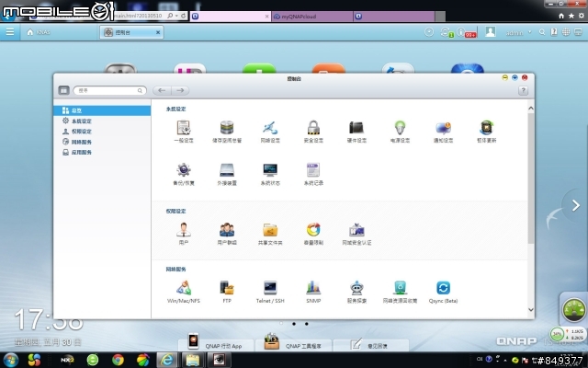Open System Logs (系统记录) icon
588x368 pixels.
click(313, 170)
